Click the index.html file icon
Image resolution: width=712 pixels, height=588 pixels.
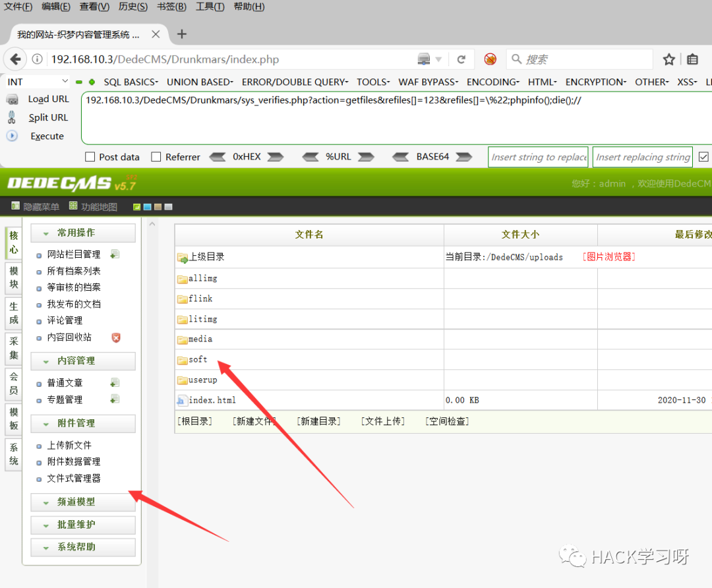click(182, 401)
